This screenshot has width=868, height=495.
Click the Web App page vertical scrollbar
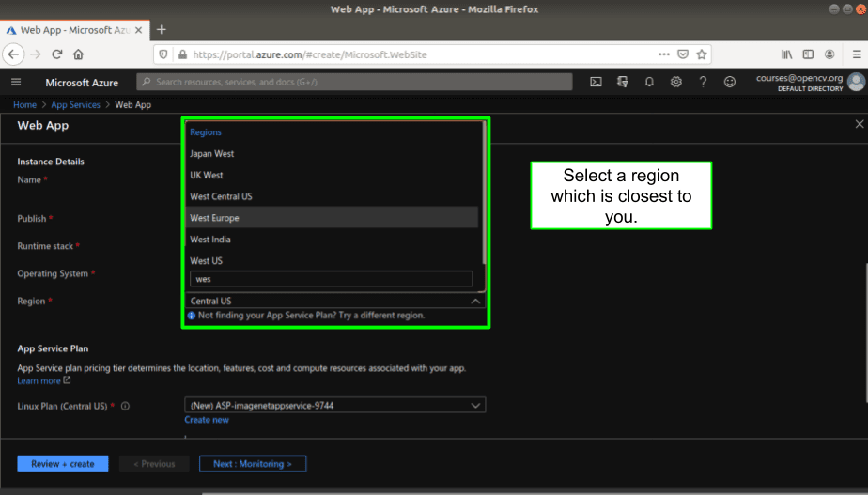click(866, 333)
